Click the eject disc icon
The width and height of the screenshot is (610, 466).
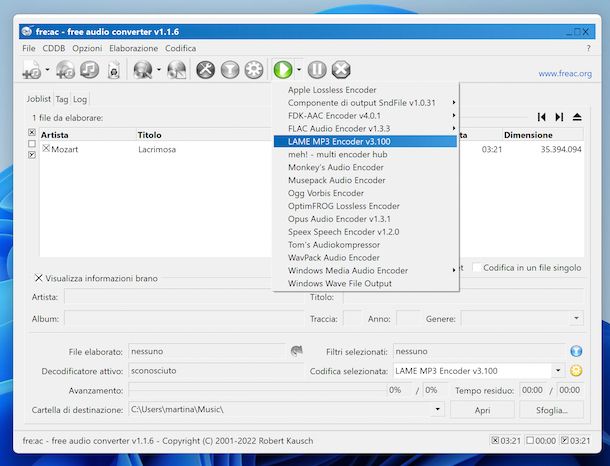click(577, 118)
